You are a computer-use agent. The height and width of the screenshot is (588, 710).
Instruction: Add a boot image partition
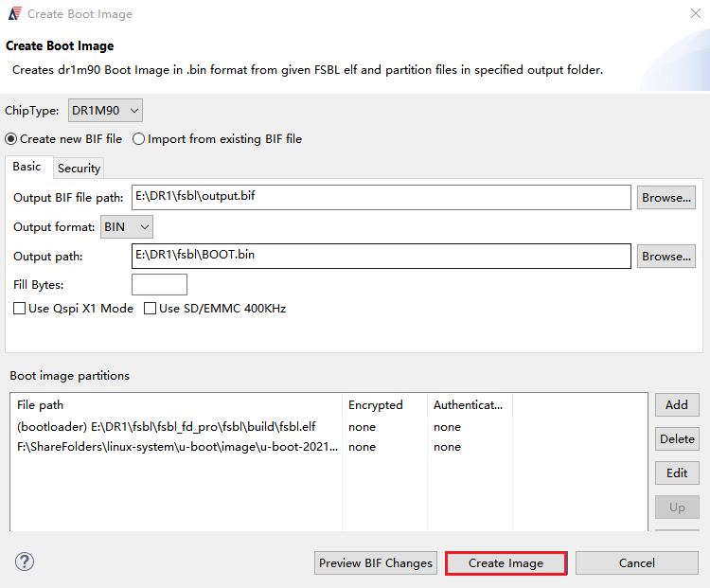(677, 405)
